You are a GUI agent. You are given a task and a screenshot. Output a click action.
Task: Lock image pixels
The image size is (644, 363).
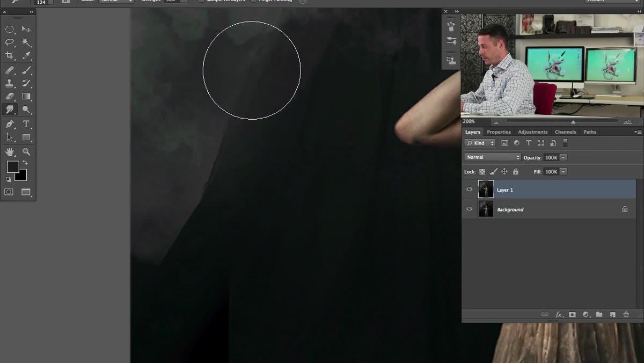[x=493, y=172]
